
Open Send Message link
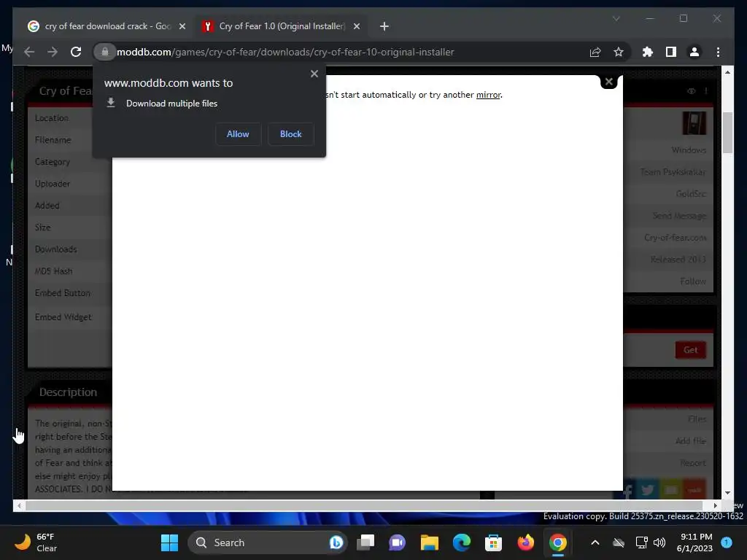click(x=679, y=216)
